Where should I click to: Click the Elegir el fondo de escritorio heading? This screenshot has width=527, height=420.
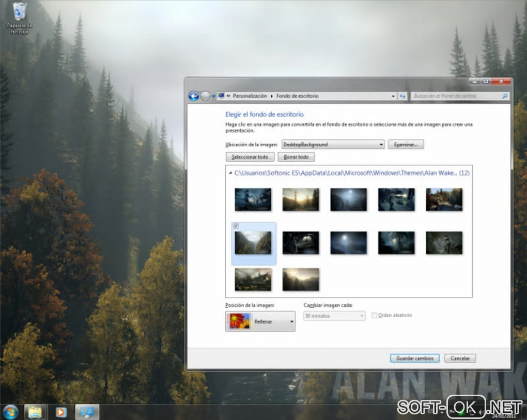265,114
